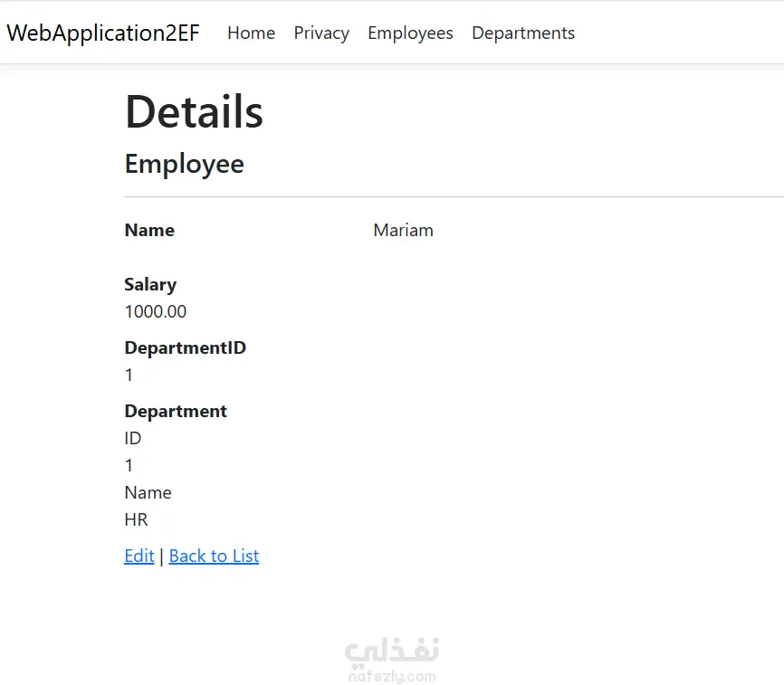Select the value 1 under DepartmentID
The height and width of the screenshot is (685, 784).
[x=129, y=375]
